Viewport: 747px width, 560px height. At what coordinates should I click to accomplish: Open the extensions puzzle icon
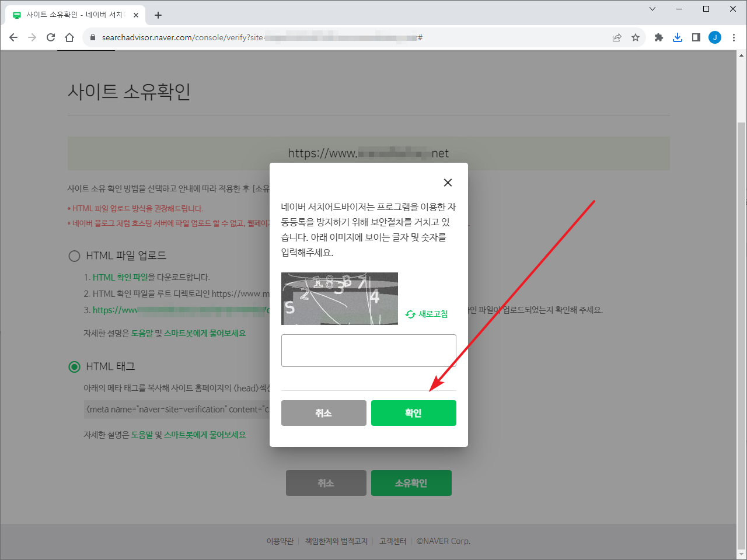click(x=659, y=37)
